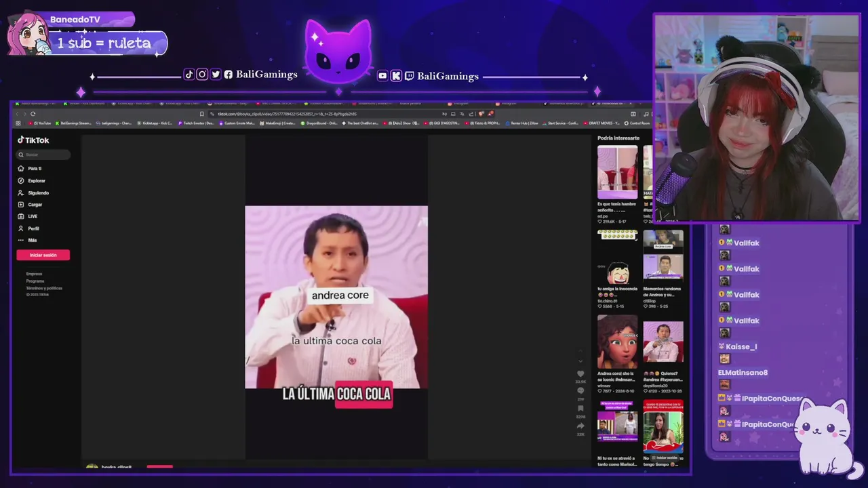Open the Twitch Emotes bookmark
The width and height of the screenshot is (868, 488).
point(196,123)
